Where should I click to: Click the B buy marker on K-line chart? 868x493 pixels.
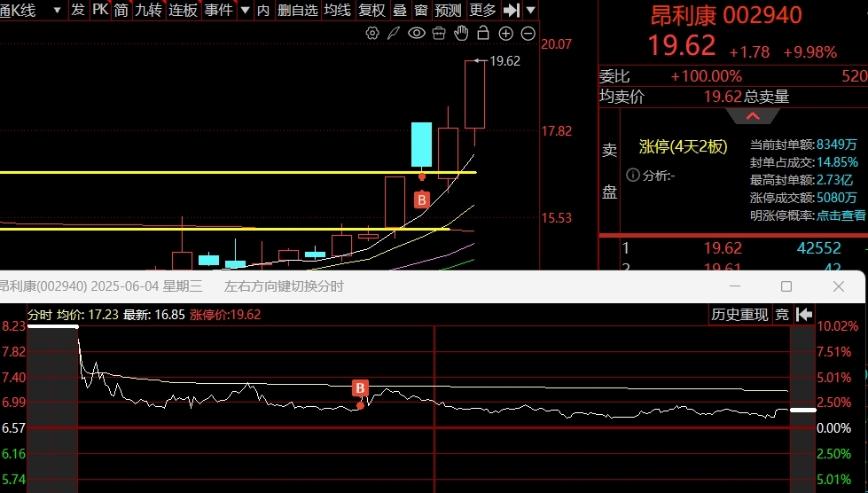(422, 200)
